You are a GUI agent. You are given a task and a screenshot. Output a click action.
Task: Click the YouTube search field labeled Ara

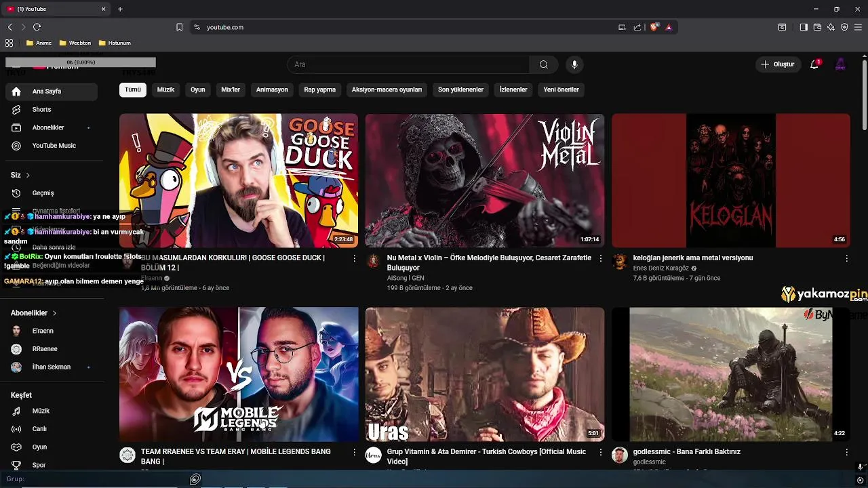click(x=408, y=64)
